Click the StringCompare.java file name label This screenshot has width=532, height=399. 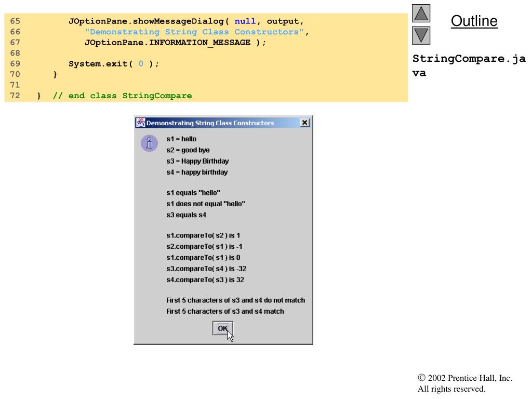coord(469,65)
